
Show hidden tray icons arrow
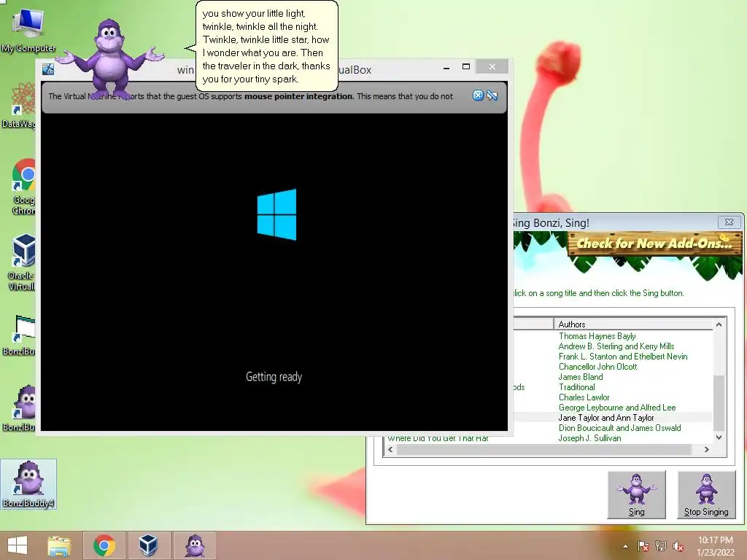pos(625,546)
